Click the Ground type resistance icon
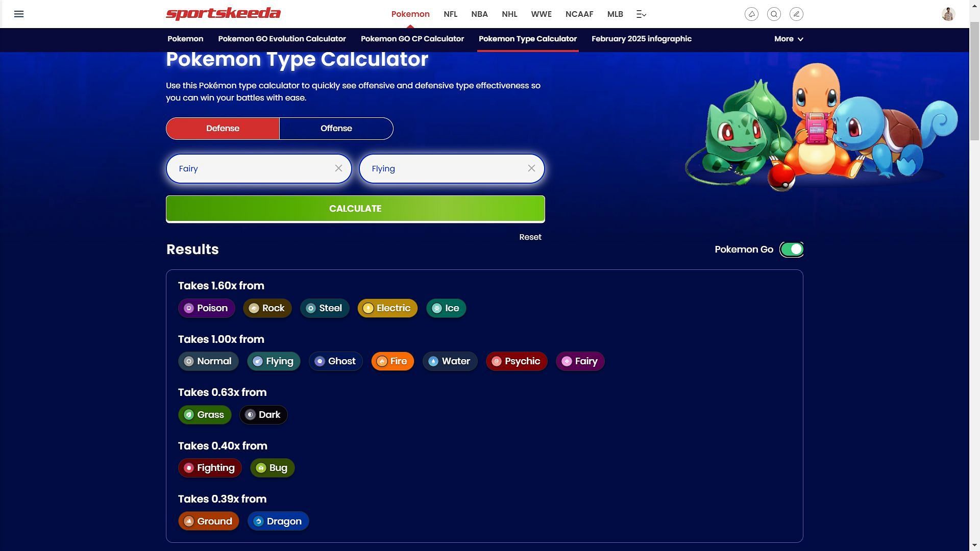The width and height of the screenshot is (980, 551). 188,520
